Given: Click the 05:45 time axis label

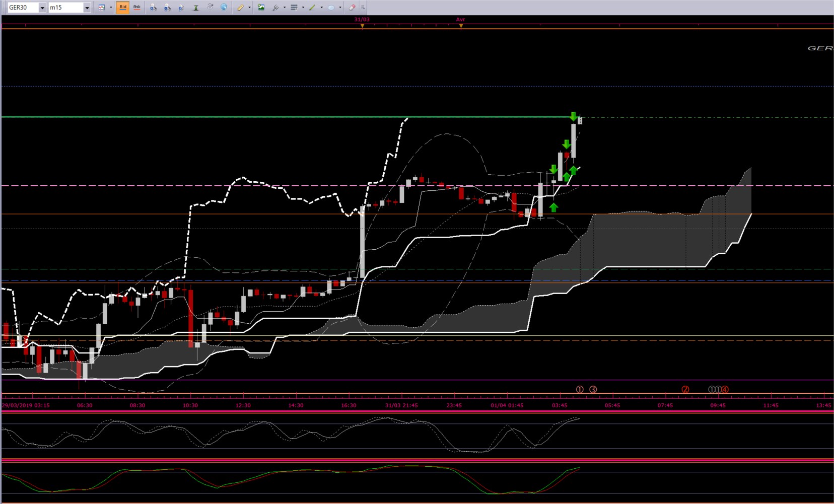Looking at the screenshot, I should 612,405.
